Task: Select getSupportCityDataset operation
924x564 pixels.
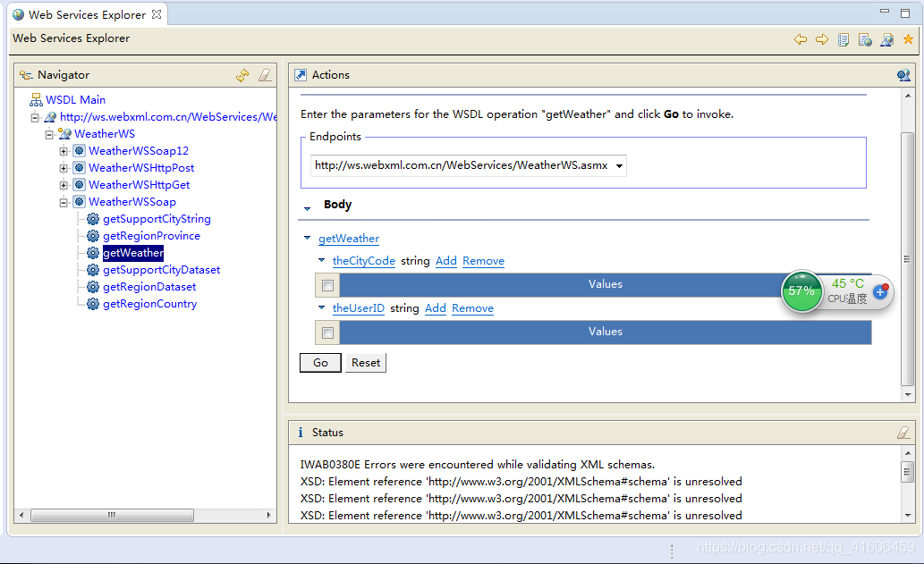Action: pyautogui.click(x=162, y=270)
